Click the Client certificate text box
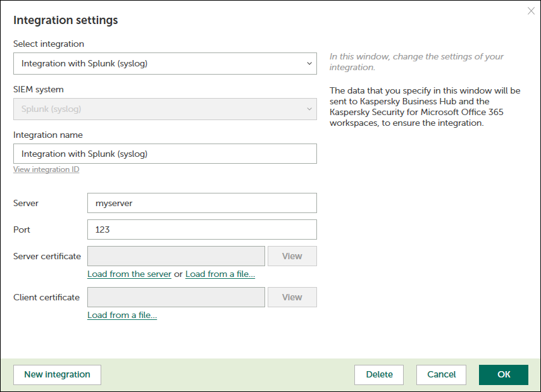This screenshot has width=541, height=392. click(x=176, y=297)
